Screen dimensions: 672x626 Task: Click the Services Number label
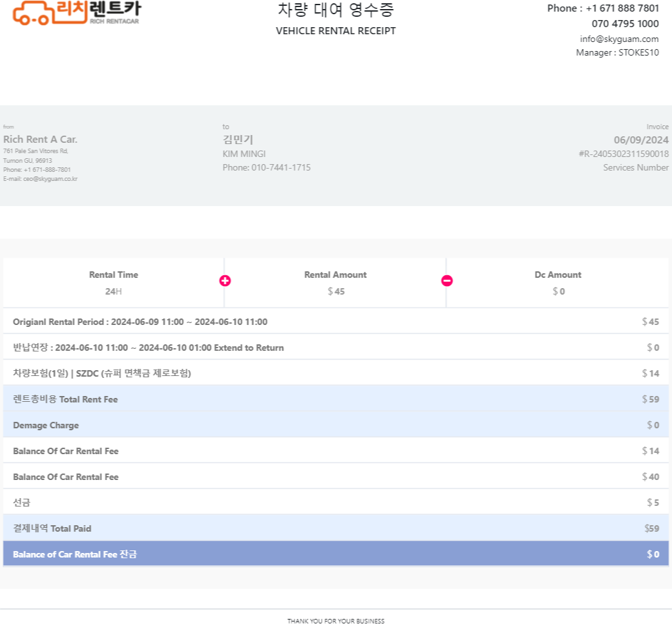[636, 167]
